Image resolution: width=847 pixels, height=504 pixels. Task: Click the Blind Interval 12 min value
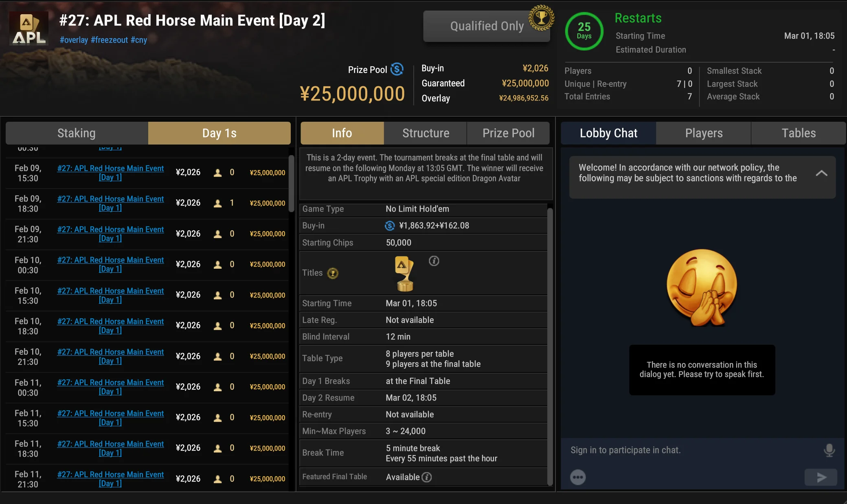(x=398, y=337)
